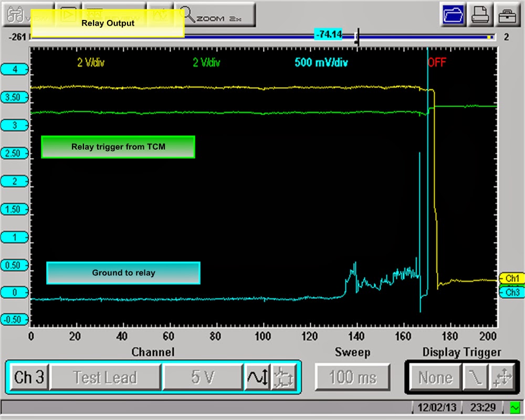Viewport: 525px width, 420px height.
Task: Click the Relay trigger from TCM label
Action: point(118,146)
